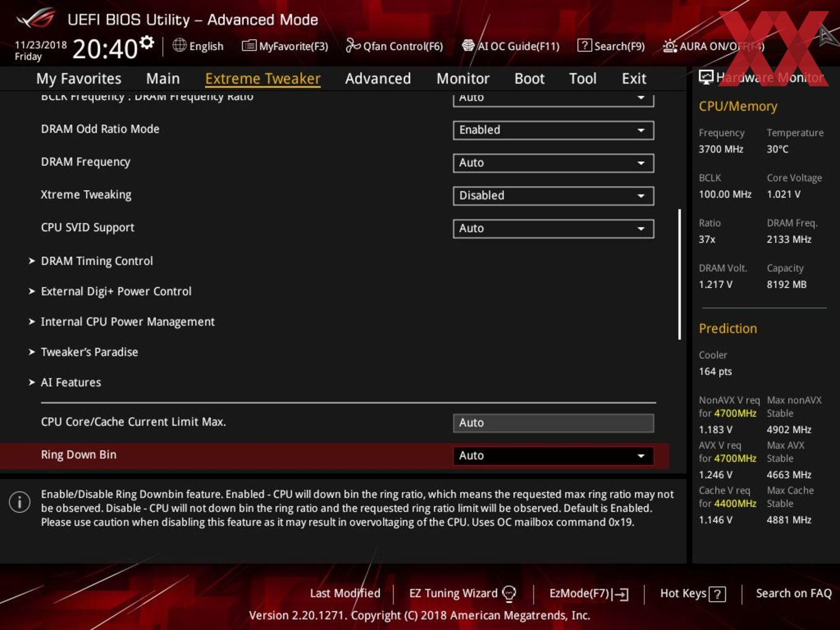The image size is (840, 630).
Task: Switch to Tool tab
Action: 582,78
